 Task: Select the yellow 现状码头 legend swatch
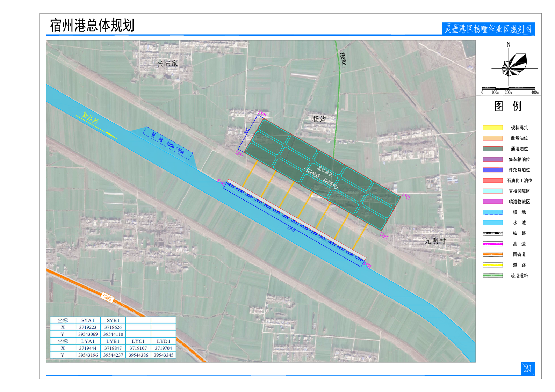[x=492, y=128]
